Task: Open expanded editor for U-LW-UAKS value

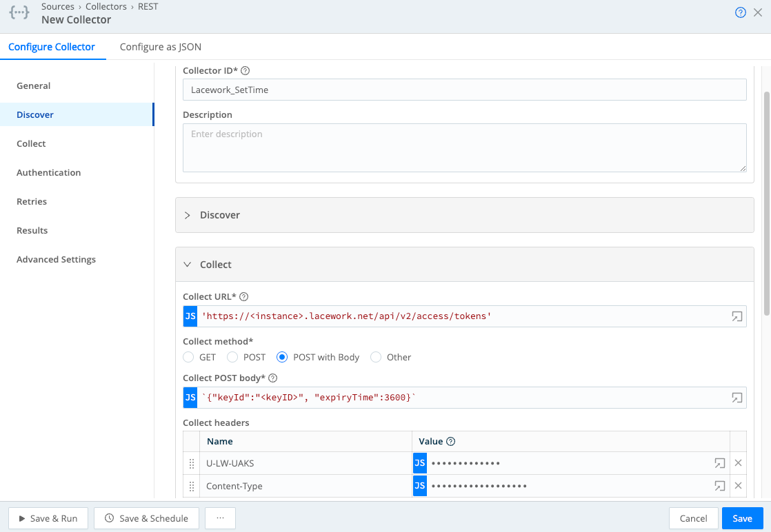Action: (x=719, y=464)
